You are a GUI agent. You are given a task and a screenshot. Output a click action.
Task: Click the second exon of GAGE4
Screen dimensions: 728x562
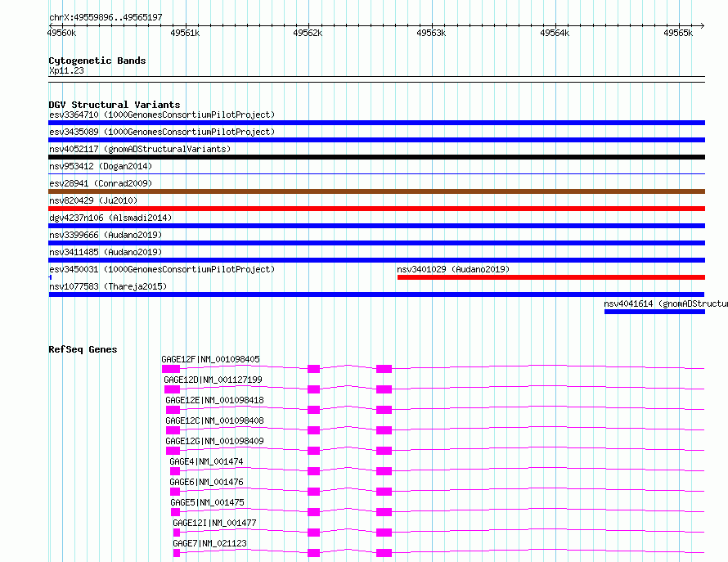[314, 471]
